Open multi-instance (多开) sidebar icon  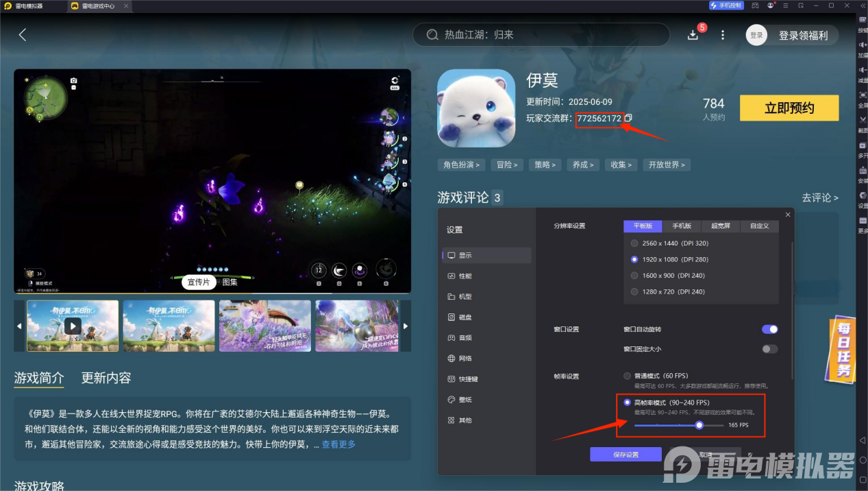click(863, 149)
